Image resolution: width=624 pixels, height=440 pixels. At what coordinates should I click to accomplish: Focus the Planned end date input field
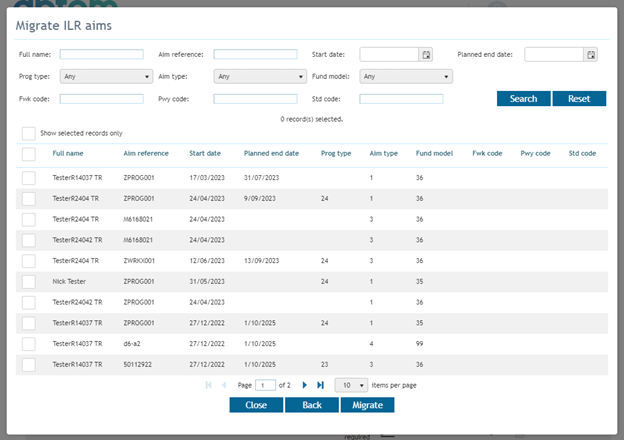[554, 55]
